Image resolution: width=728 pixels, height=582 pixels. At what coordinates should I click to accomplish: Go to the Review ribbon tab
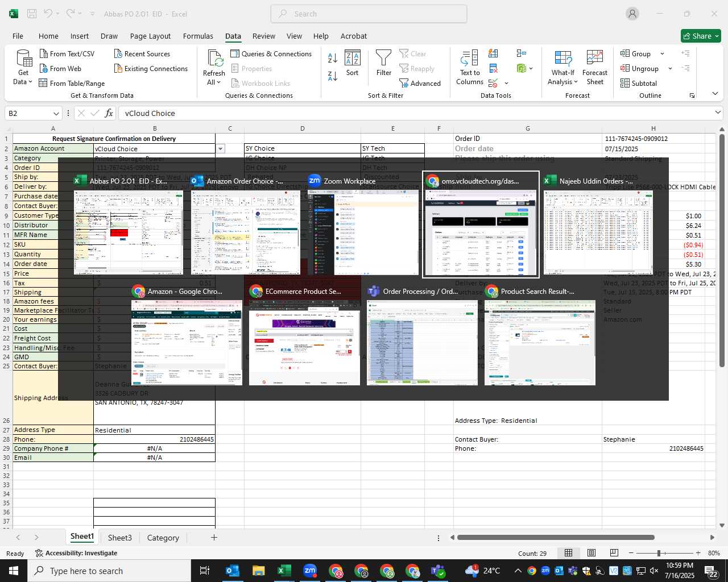264,36
